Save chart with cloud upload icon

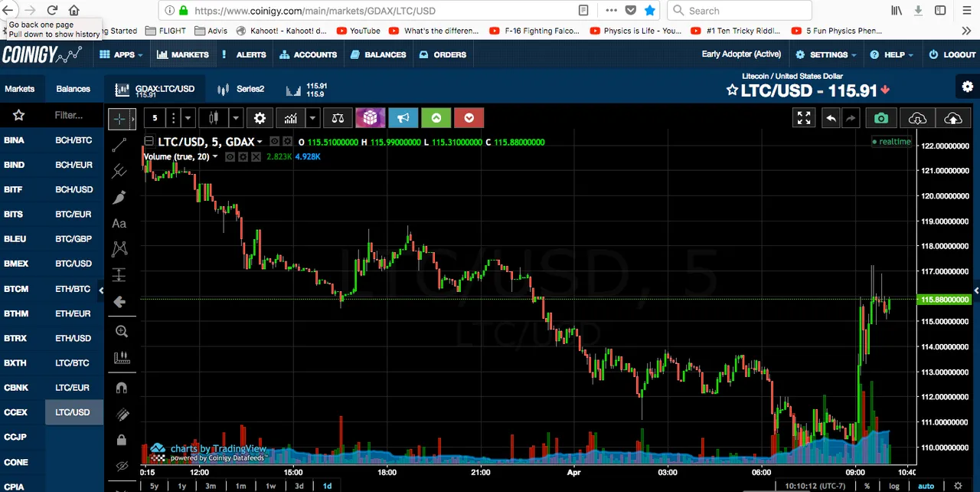[x=953, y=118]
